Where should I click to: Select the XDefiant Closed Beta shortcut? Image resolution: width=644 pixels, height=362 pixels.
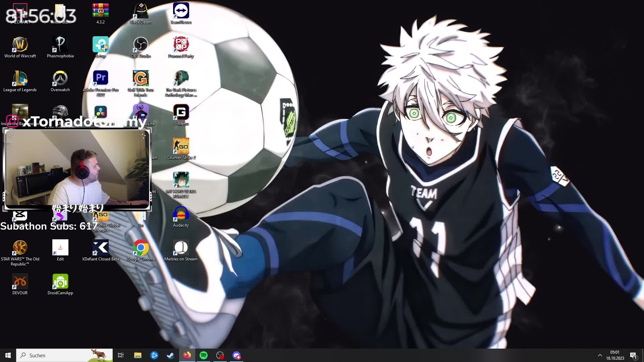pyautogui.click(x=101, y=251)
